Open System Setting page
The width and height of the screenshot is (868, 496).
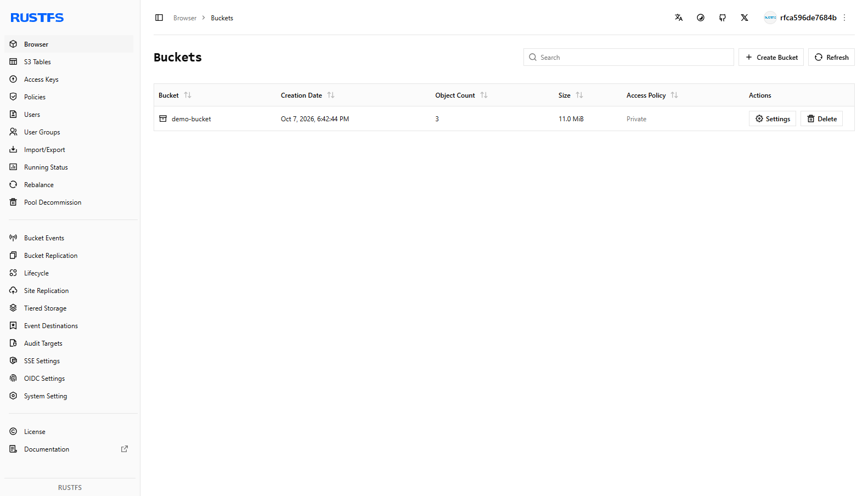tap(69, 396)
